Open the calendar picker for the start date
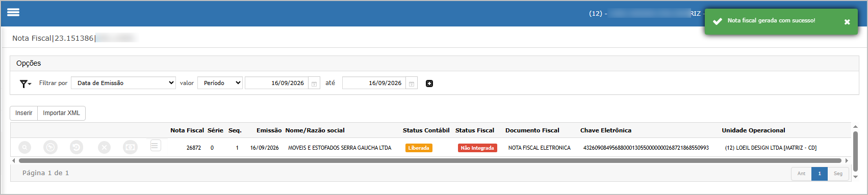Viewport: 868px width, 195px height. pyautogui.click(x=314, y=83)
